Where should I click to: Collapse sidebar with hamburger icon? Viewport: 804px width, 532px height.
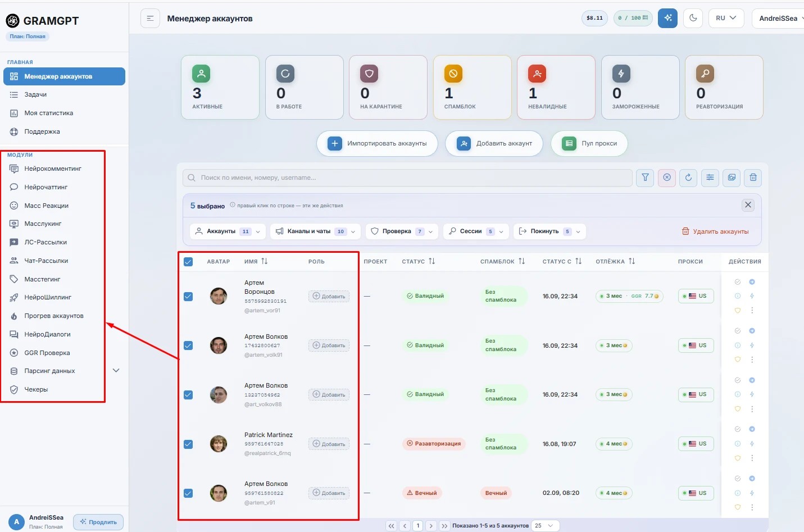click(150, 19)
